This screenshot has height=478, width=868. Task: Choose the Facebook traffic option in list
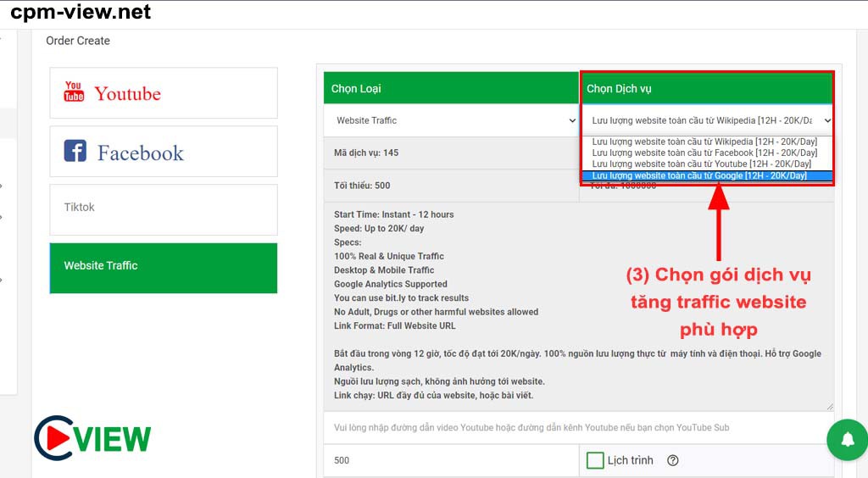coord(704,153)
